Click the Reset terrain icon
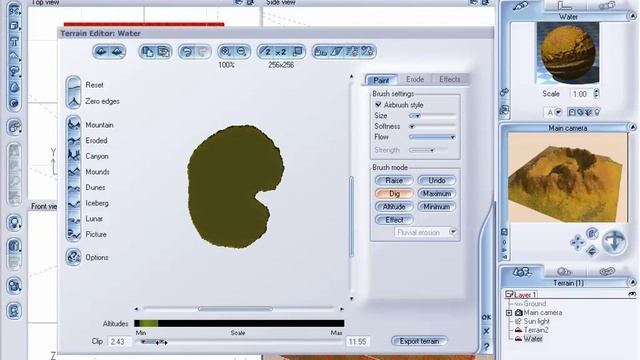The width and height of the screenshot is (640, 360). click(x=73, y=85)
